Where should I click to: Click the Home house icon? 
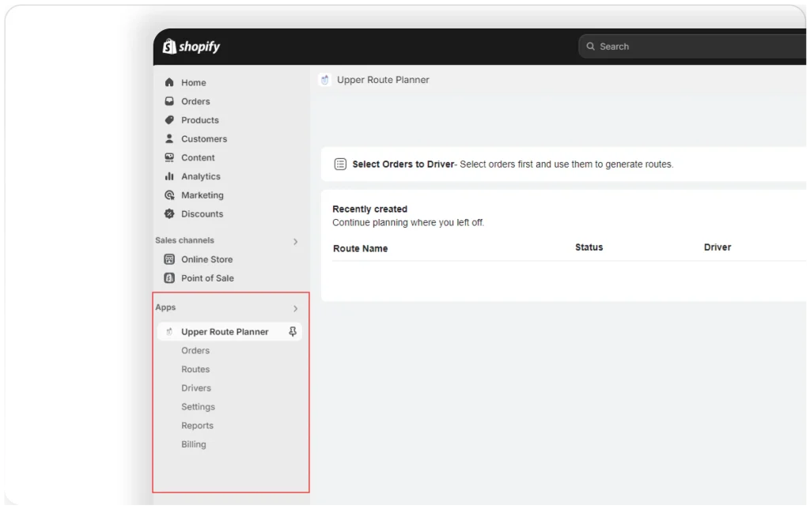click(x=169, y=82)
